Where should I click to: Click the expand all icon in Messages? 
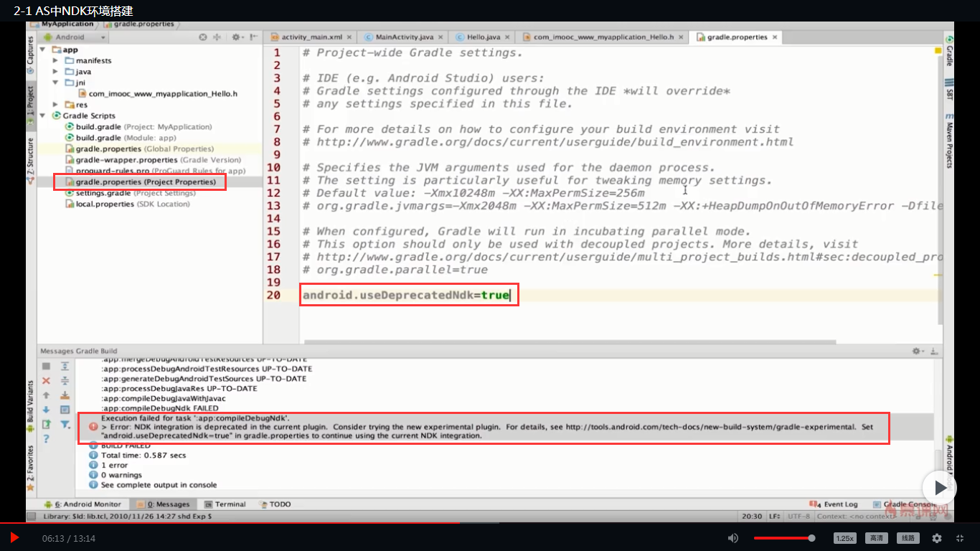click(x=65, y=366)
